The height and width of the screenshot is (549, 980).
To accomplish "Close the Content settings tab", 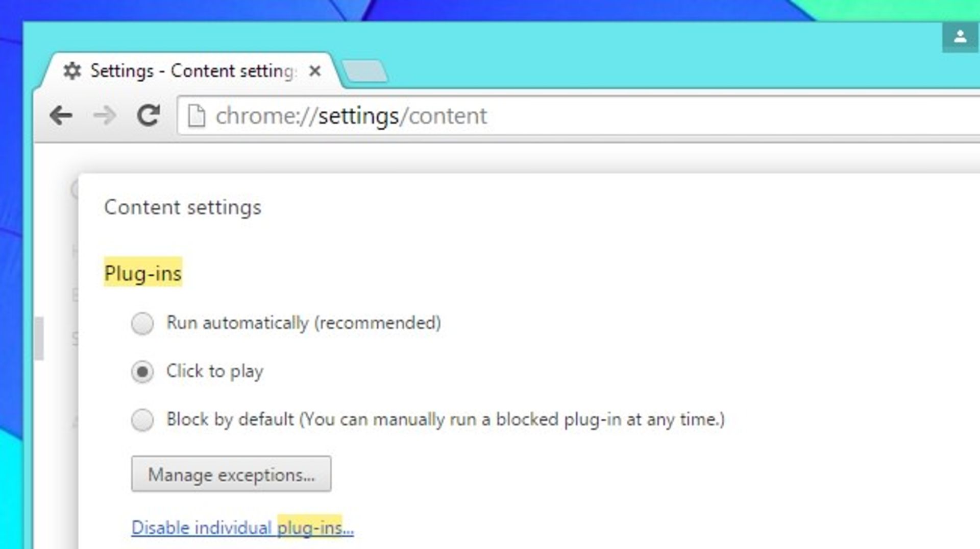I will [x=315, y=71].
